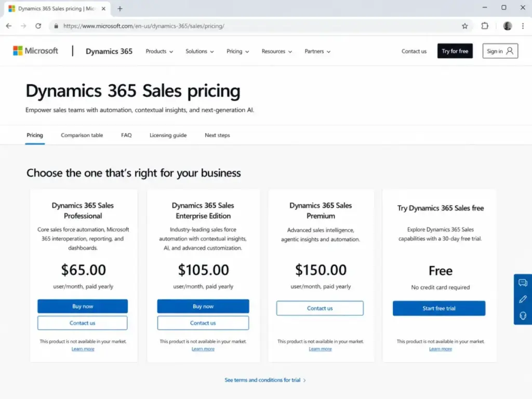The height and width of the screenshot is (399, 532).
Task: Expand the Resources dropdown menu
Action: 276,51
